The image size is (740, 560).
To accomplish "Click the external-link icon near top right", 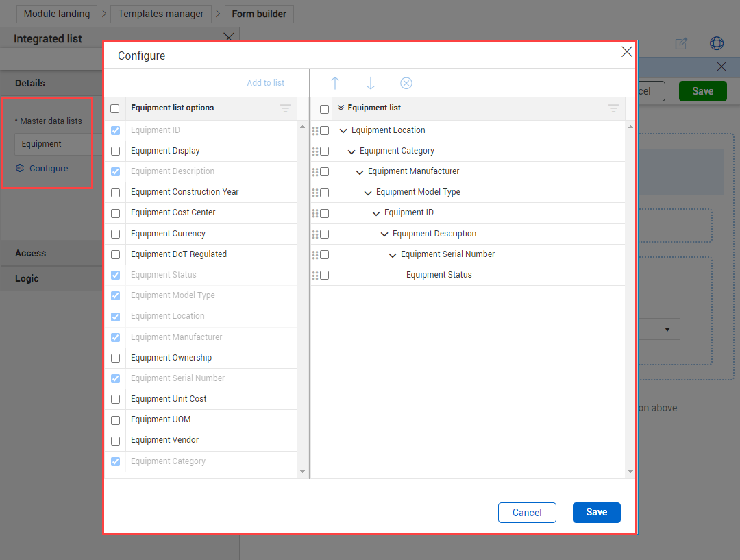I will [682, 43].
